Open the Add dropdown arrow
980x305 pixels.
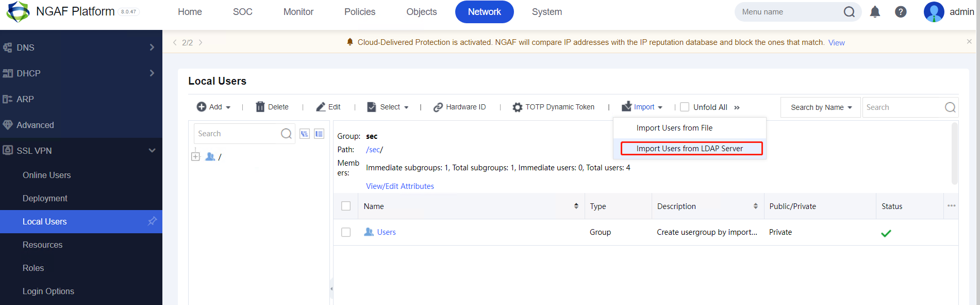pos(228,107)
